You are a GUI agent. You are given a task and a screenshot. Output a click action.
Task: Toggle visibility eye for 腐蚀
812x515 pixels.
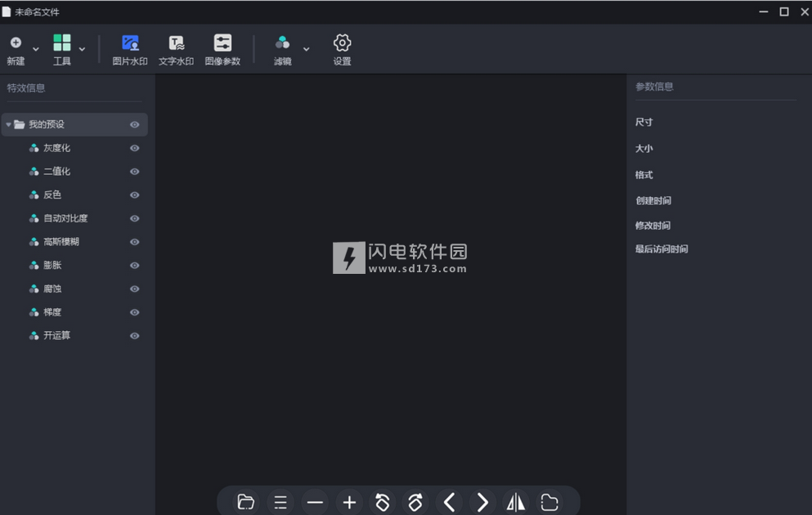(135, 289)
